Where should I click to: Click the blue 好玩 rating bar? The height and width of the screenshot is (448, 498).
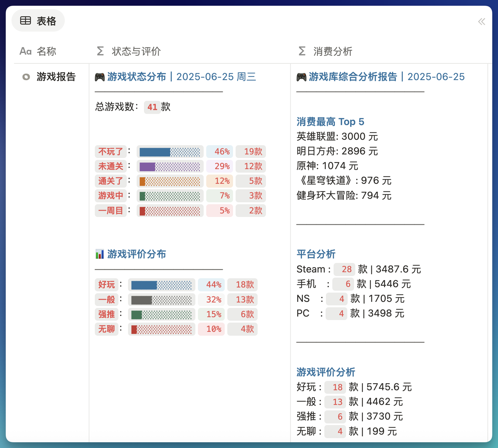point(162,285)
